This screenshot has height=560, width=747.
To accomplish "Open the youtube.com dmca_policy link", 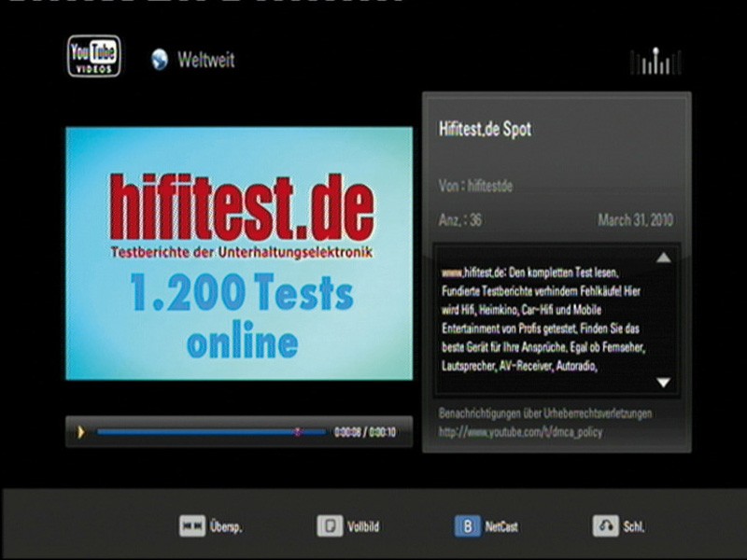I will [520, 432].
